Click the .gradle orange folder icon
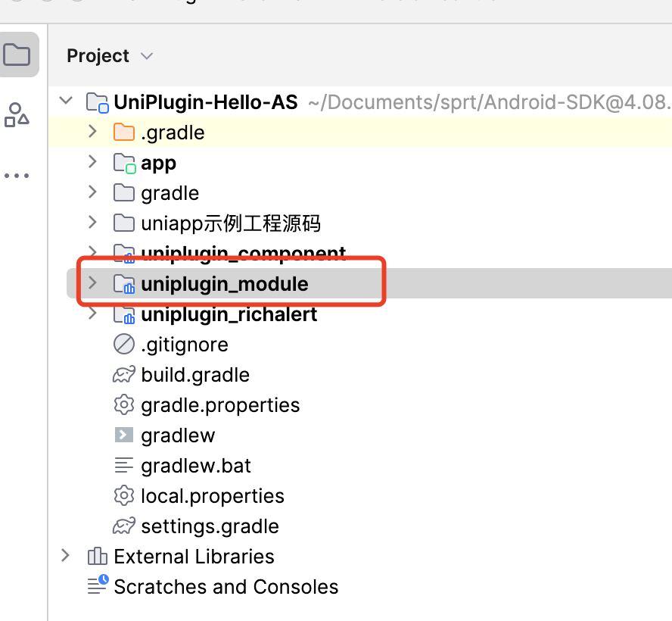 (x=123, y=133)
